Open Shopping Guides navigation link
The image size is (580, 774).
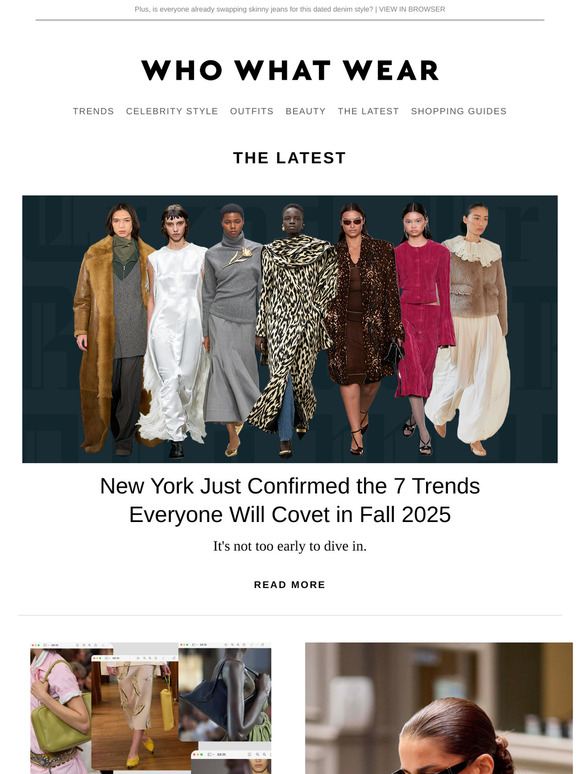459,111
